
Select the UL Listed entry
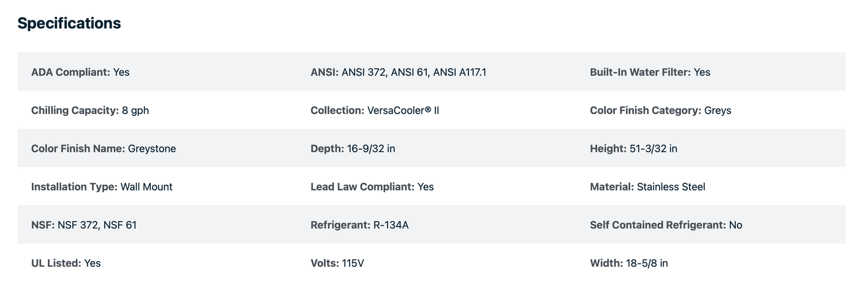tap(66, 263)
